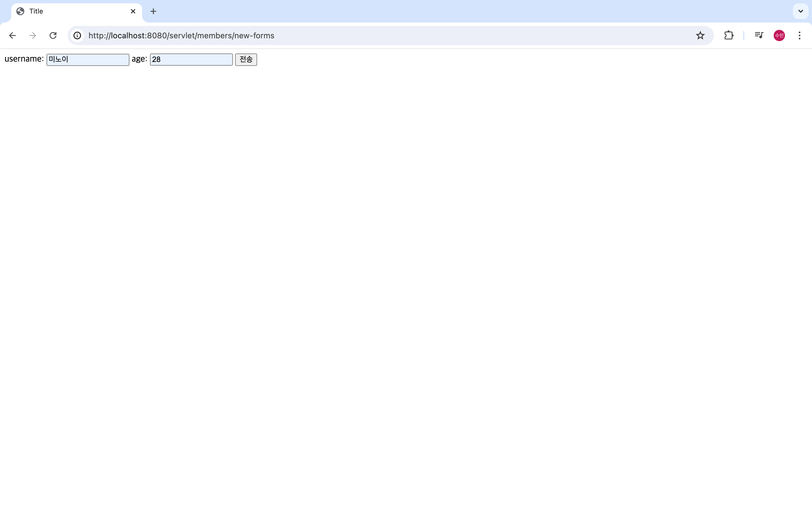Reload the current page

pos(53,35)
